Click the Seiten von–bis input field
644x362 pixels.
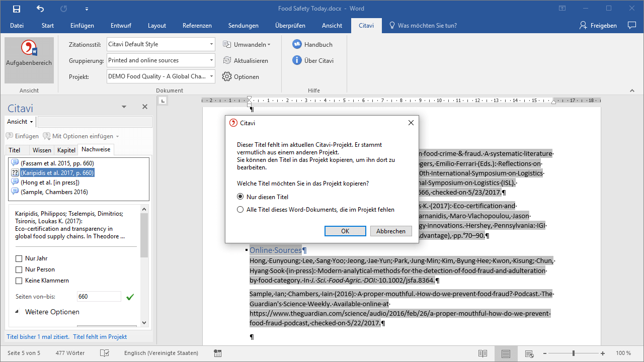(99, 297)
